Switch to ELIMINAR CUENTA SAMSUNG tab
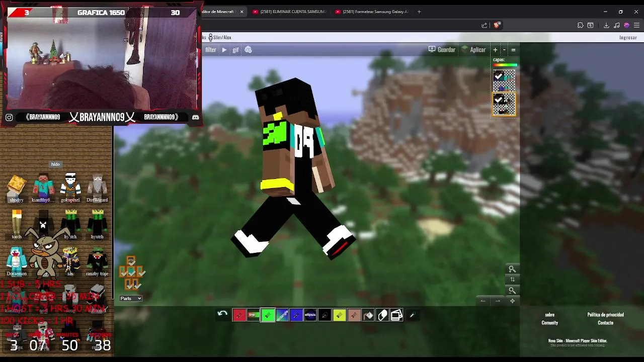This screenshot has width=644, height=362. [x=289, y=12]
